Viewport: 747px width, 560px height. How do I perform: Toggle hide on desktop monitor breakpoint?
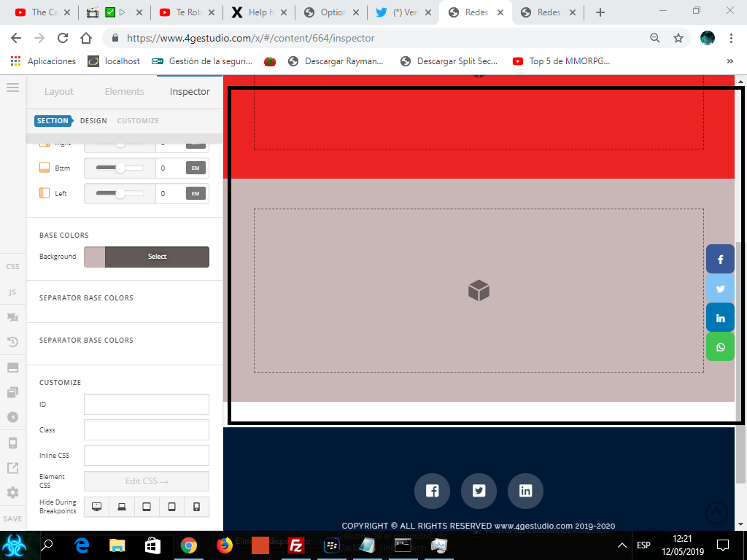[x=97, y=507]
